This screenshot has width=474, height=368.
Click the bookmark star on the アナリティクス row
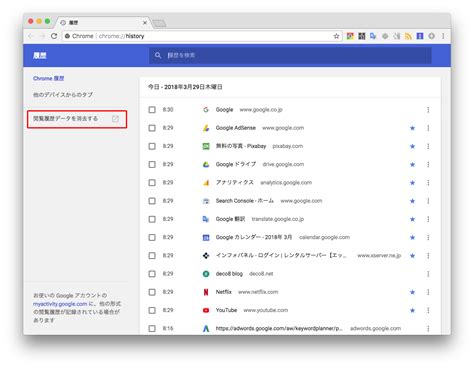tap(412, 183)
